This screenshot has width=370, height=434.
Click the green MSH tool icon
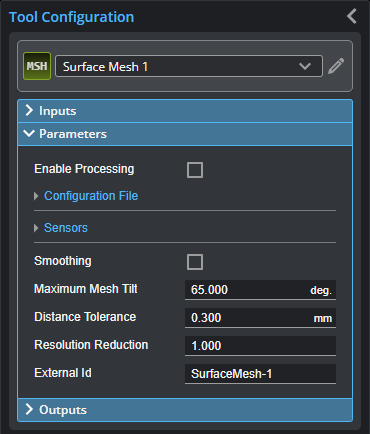[x=37, y=66]
